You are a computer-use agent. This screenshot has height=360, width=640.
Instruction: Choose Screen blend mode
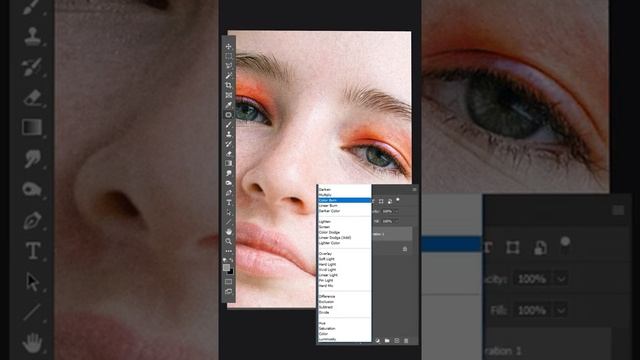click(x=324, y=227)
